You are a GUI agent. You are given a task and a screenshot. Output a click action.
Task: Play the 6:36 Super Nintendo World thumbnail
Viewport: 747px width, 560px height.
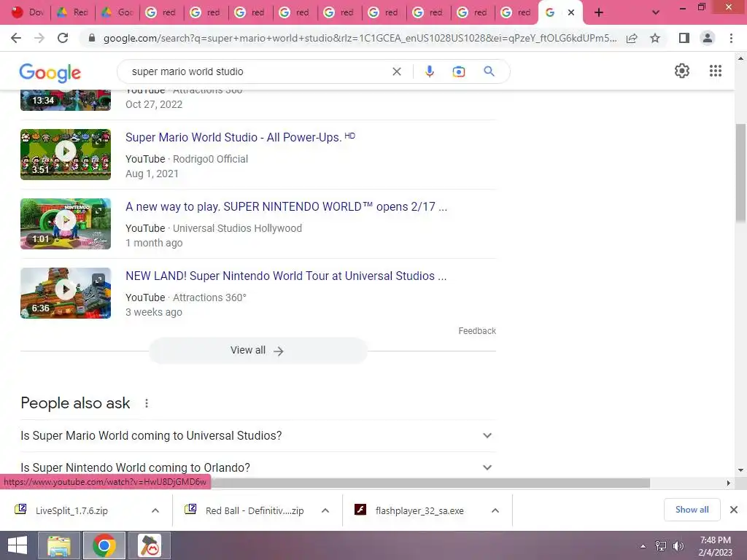coord(66,293)
